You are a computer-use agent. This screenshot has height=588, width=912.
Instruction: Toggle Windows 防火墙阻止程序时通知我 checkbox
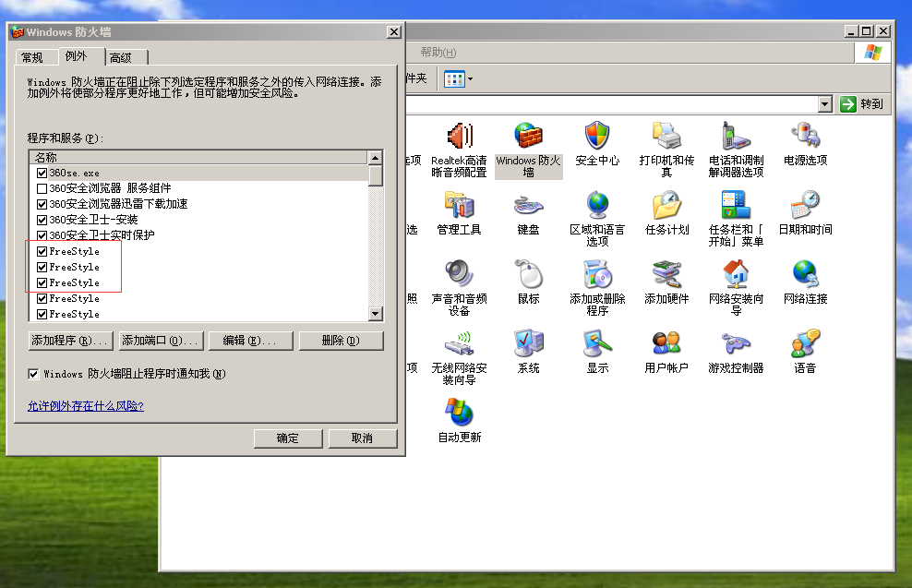click(x=34, y=374)
